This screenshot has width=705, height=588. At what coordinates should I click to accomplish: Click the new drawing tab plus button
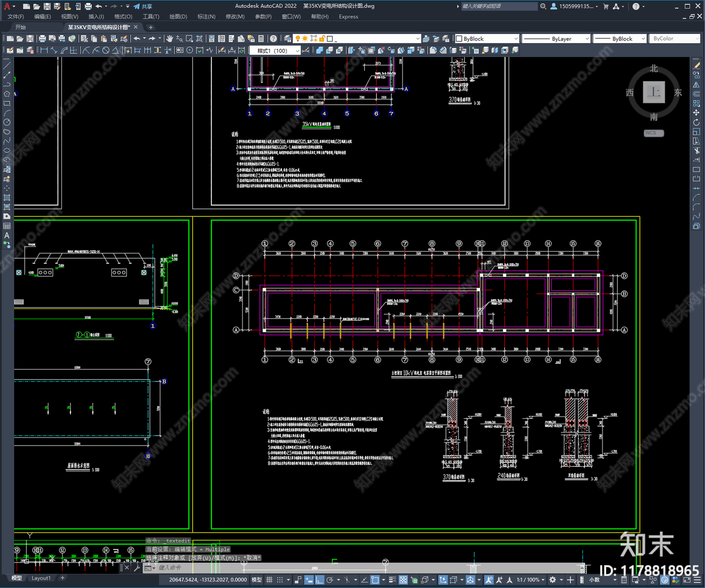151,27
